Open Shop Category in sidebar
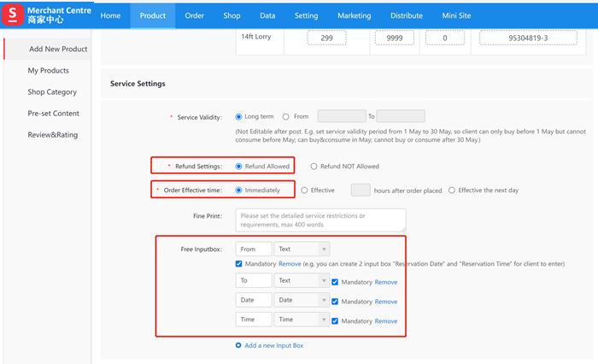598x364 pixels. click(52, 92)
